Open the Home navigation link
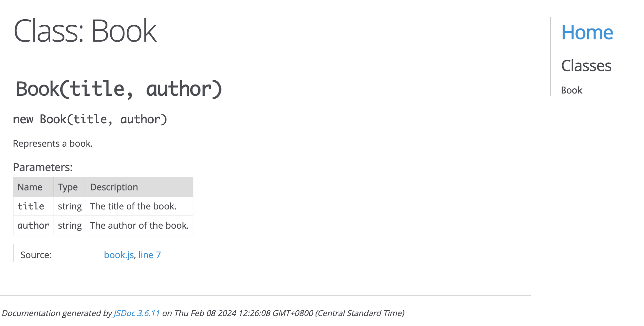This screenshot has height=326, width=644. coord(587,33)
